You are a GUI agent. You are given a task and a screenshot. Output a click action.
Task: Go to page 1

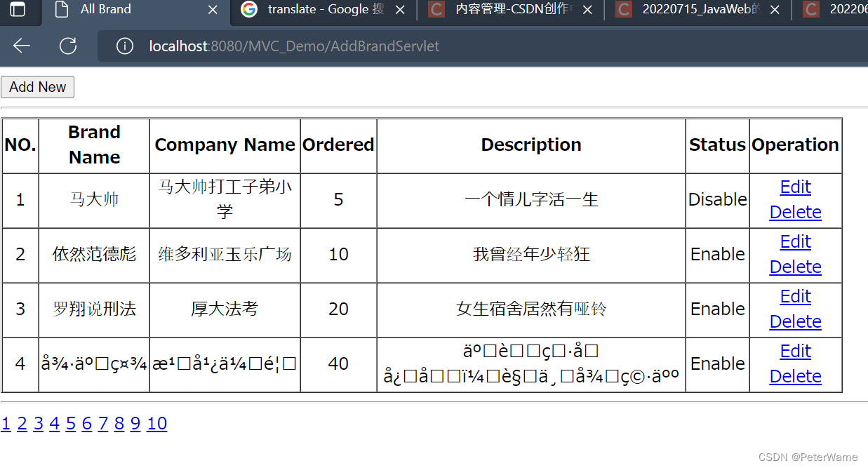click(x=6, y=424)
